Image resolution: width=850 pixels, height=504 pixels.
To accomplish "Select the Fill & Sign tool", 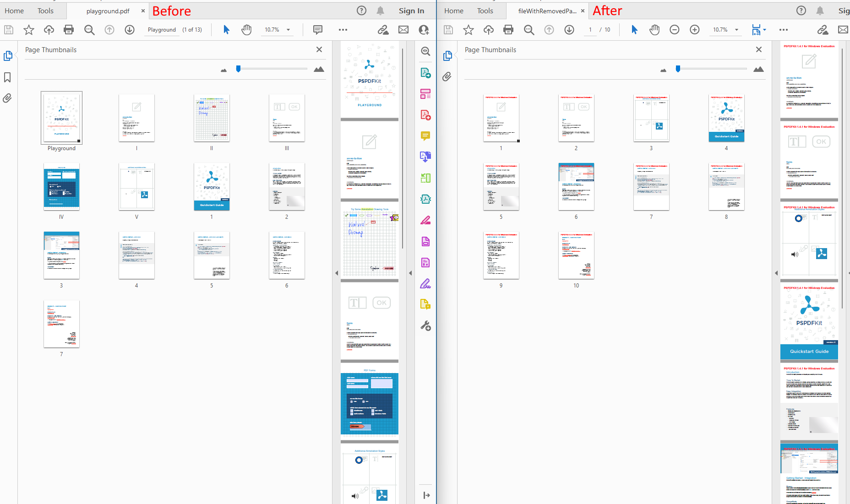I will click(425, 283).
